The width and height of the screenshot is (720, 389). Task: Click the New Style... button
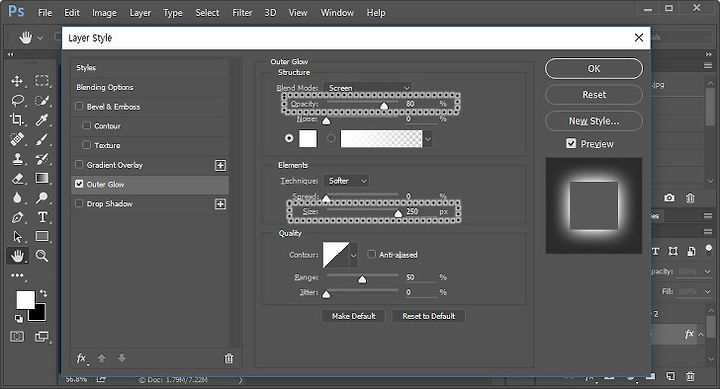pos(594,121)
